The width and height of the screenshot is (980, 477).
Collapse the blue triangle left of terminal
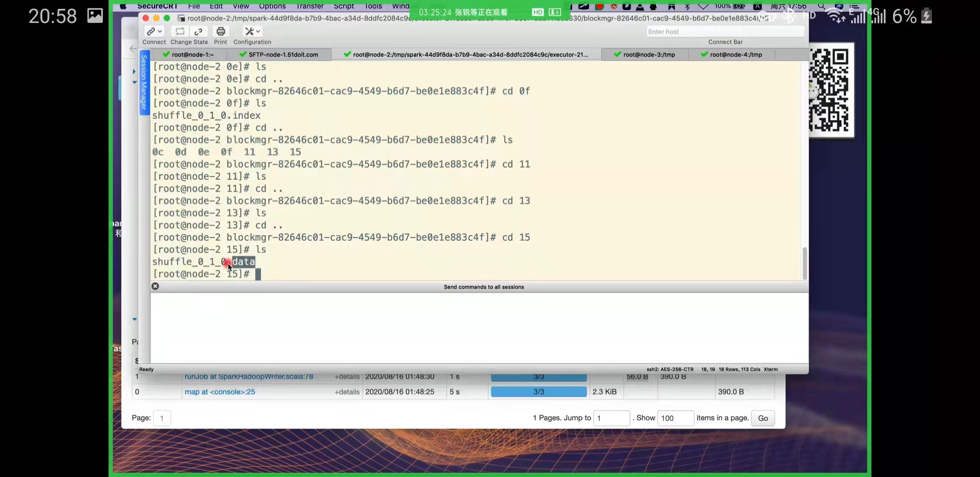134,82
